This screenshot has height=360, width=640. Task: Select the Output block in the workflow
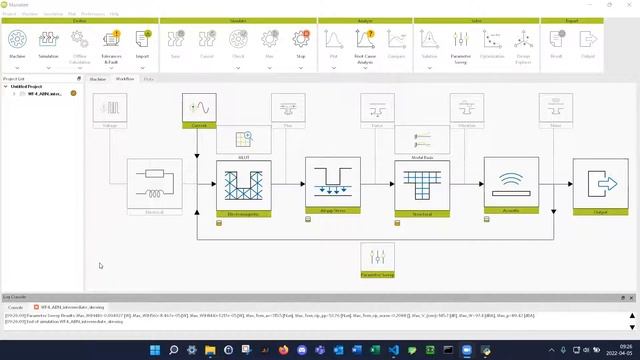pyautogui.click(x=600, y=187)
